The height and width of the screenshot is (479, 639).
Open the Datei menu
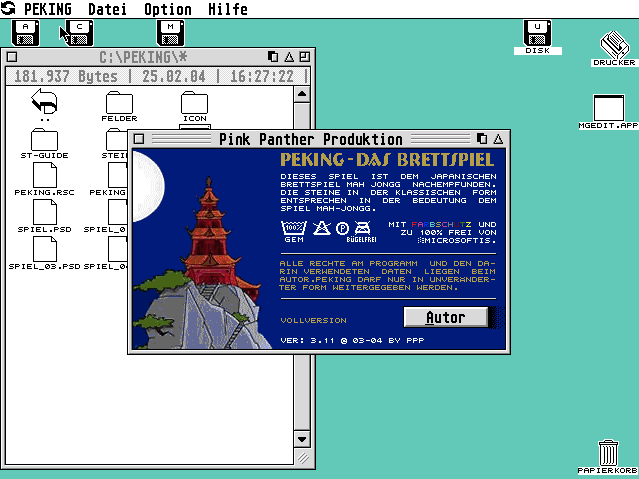point(107,9)
